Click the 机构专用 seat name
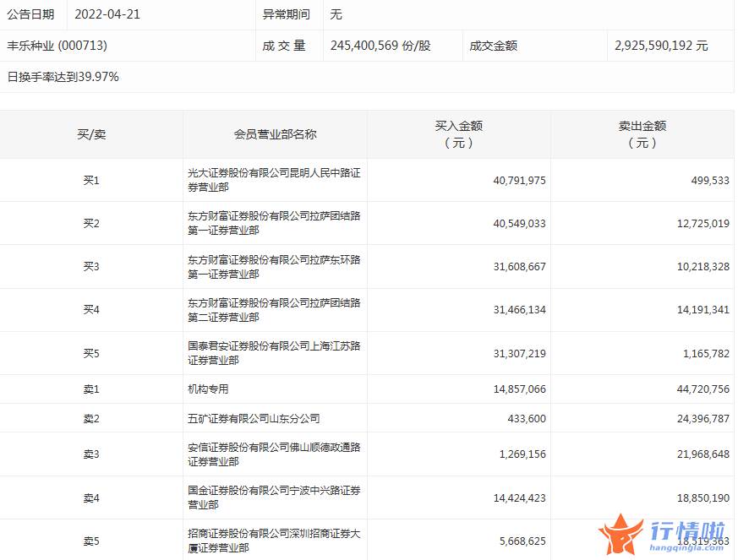The image size is (738, 560). point(208,389)
